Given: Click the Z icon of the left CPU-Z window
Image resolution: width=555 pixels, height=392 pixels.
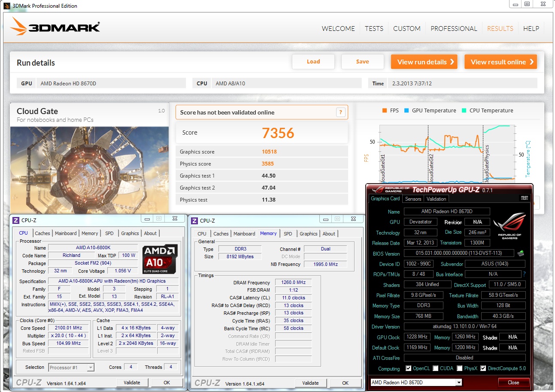Looking at the screenshot, I should 15,220.
